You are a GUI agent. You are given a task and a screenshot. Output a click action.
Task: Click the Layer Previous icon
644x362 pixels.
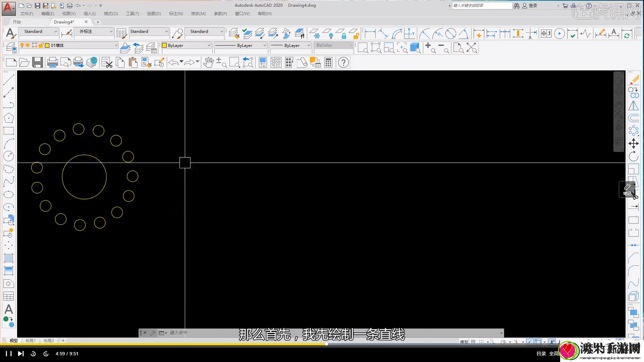point(138,48)
